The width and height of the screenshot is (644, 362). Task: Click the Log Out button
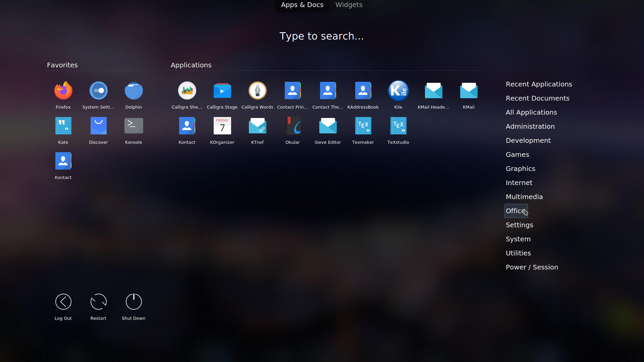pyautogui.click(x=63, y=307)
